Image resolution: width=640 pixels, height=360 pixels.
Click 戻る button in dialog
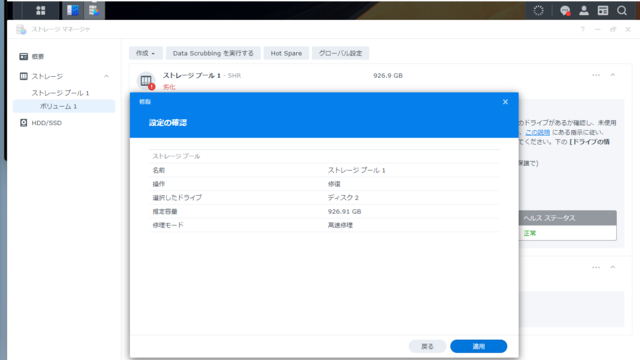[427, 346]
